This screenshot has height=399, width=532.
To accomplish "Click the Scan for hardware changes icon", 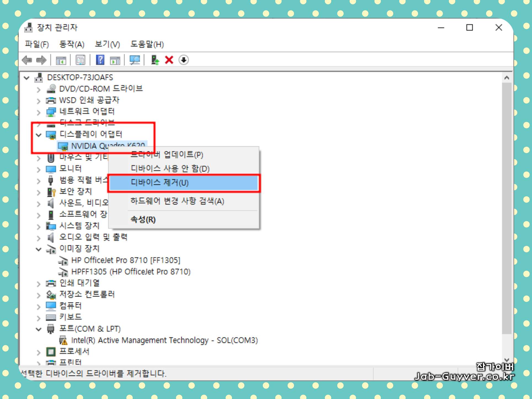I will (135, 60).
